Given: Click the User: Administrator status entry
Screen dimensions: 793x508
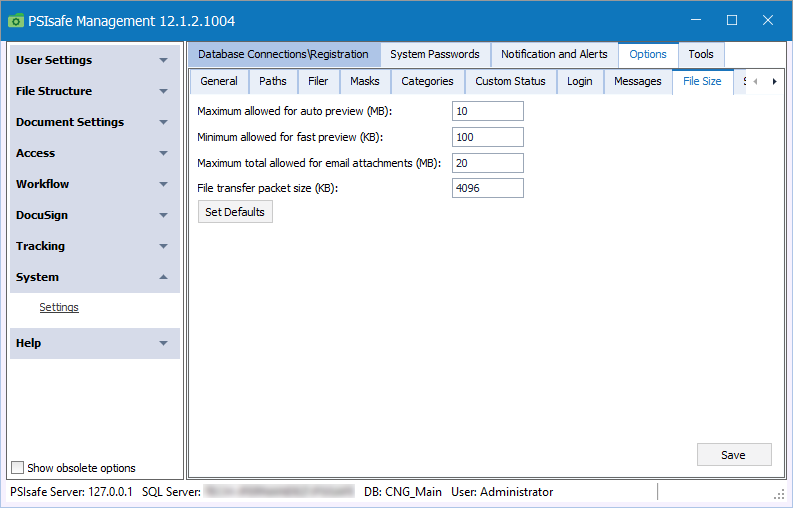Looking at the screenshot, I should (502, 492).
